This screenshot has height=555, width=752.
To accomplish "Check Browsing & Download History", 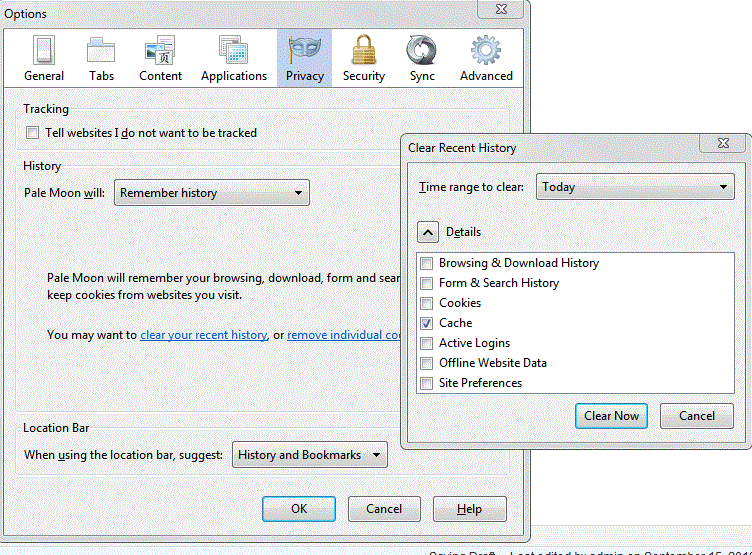I will (426, 263).
